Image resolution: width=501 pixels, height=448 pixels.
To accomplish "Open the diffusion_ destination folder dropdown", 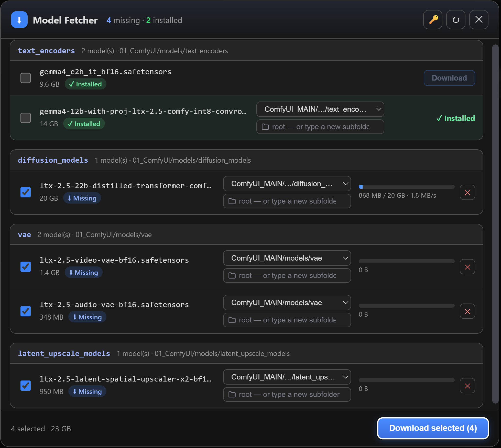I will (287, 184).
